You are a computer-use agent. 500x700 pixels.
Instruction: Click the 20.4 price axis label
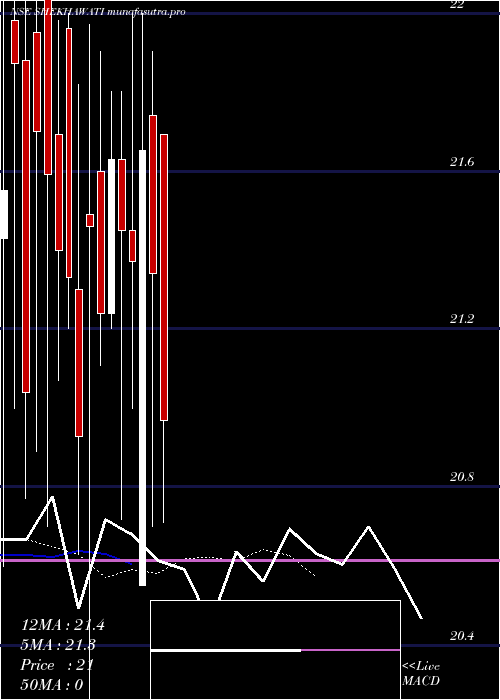point(462,636)
